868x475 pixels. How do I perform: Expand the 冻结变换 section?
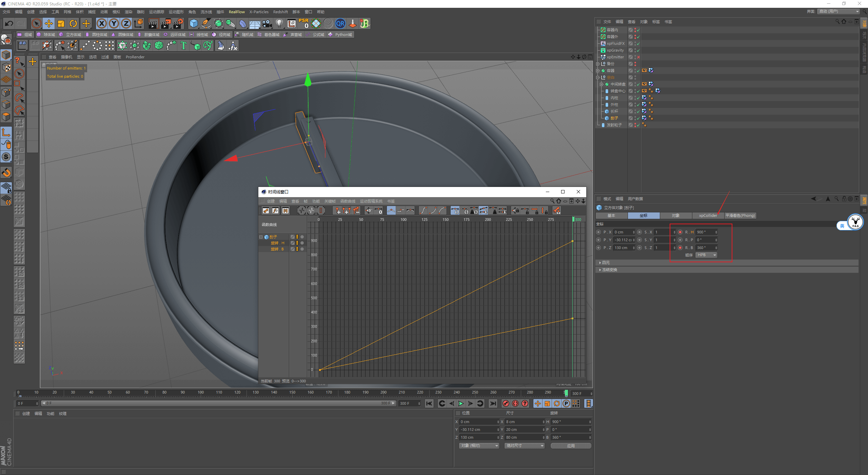point(609,270)
